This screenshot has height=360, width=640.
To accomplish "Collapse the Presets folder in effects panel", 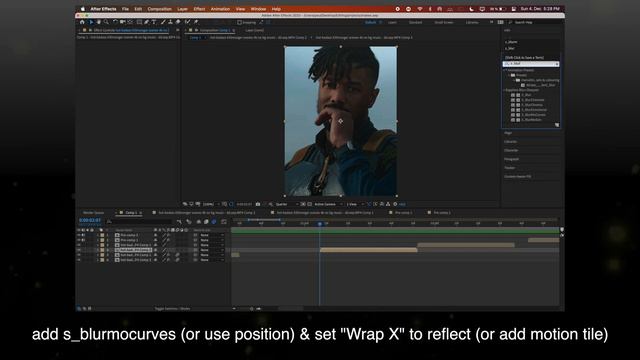I will (x=509, y=75).
